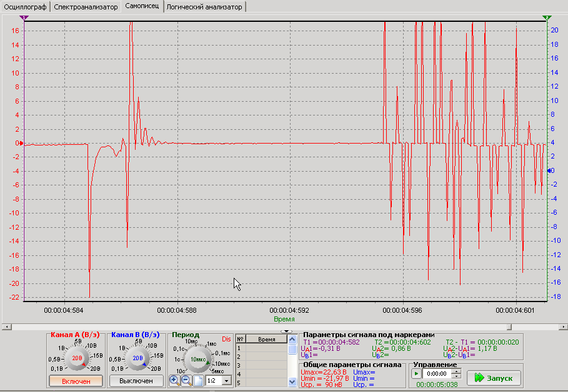Click the horizontal scrollbar thumb below the chart
The image size is (568, 392).
509,327
